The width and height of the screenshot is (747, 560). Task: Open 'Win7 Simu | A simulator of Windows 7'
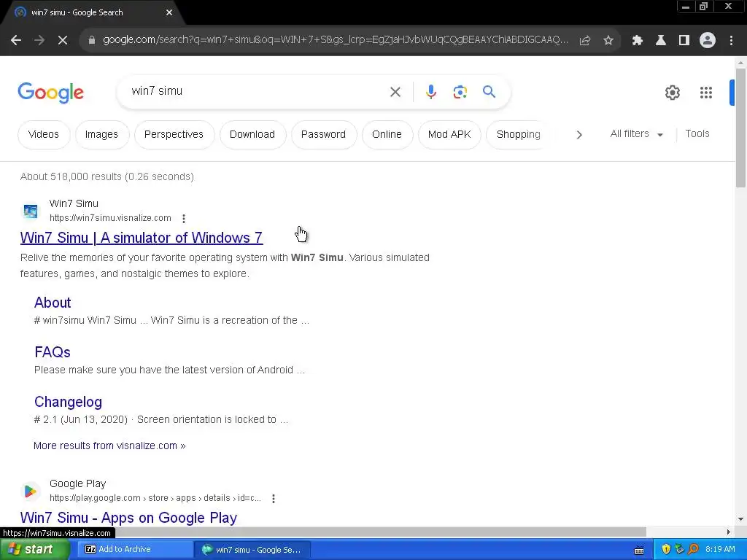[142, 238]
